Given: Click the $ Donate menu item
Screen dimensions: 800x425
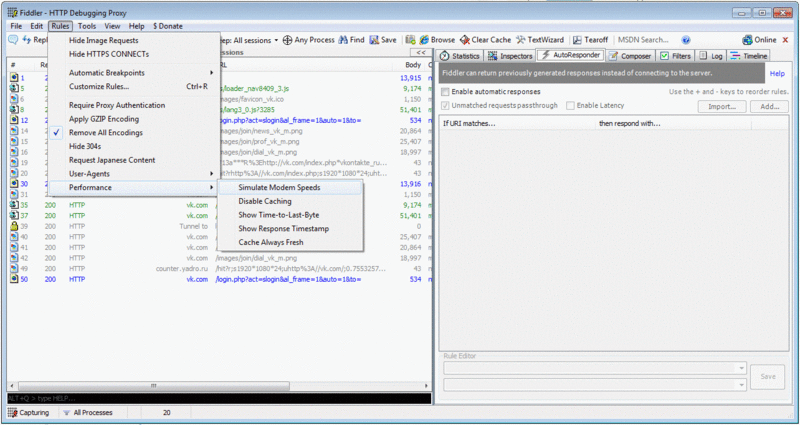Looking at the screenshot, I should [x=167, y=26].
